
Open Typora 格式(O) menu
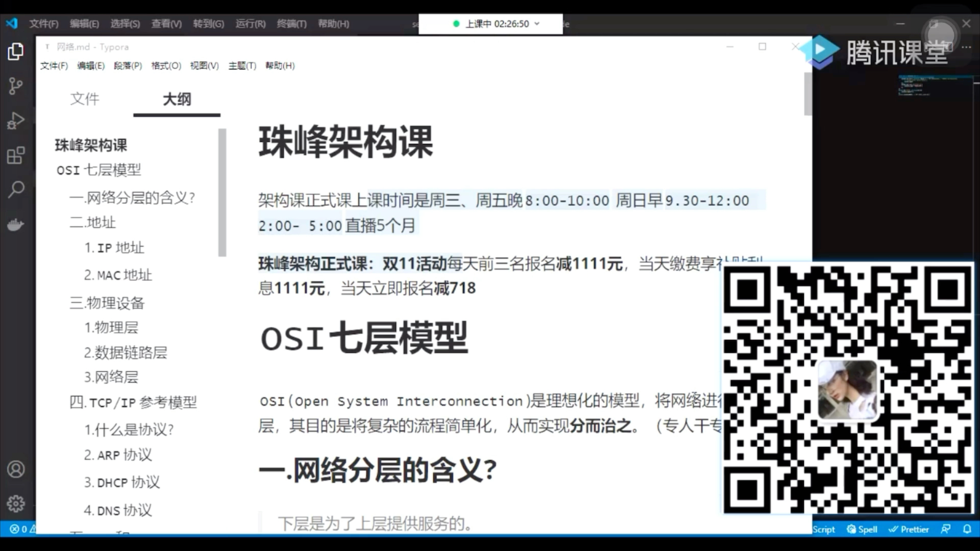(x=166, y=66)
